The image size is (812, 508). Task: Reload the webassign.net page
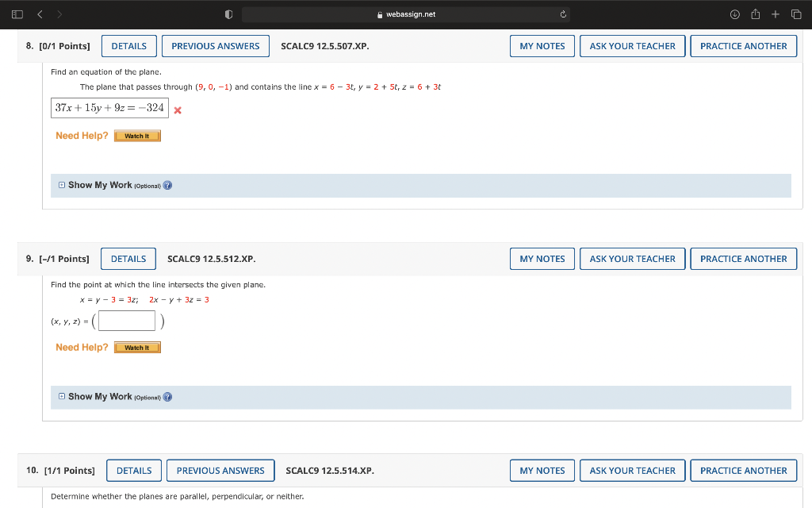point(563,14)
